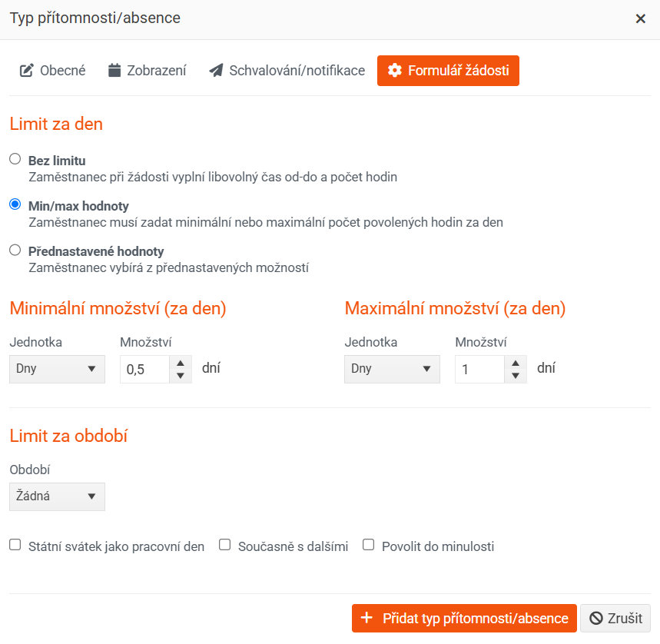The image size is (660, 644).
Task: Open the minimum Jednotka dropdown
Action: pos(57,369)
